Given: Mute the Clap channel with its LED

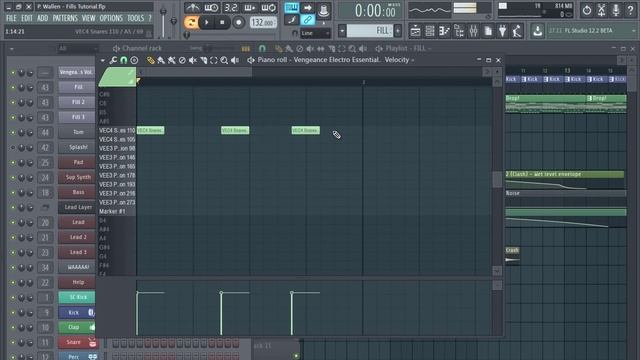Looking at the screenshot, I should pyautogui.click(x=13, y=327).
